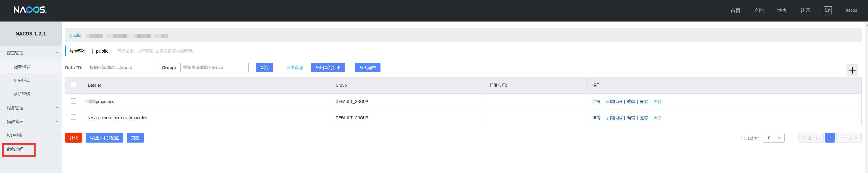Toggle the select-all checkbox in table header
This screenshot has height=173, width=868.
(x=73, y=85)
